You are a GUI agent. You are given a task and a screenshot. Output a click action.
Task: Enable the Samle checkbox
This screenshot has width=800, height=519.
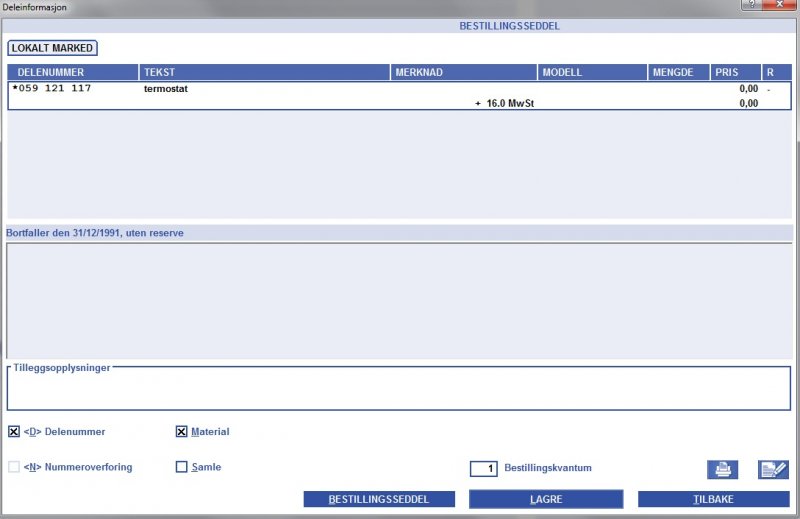[x=182, y=467]
